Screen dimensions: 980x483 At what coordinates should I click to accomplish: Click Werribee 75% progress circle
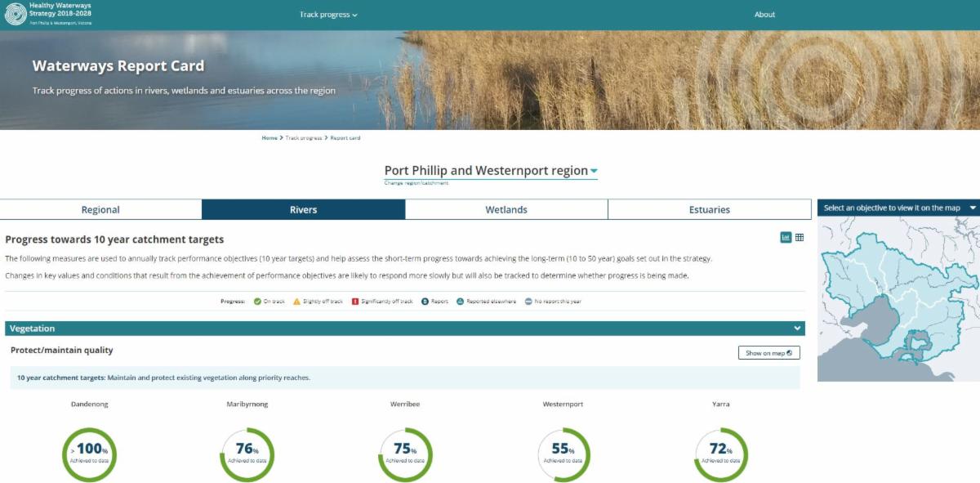[405, 454]
